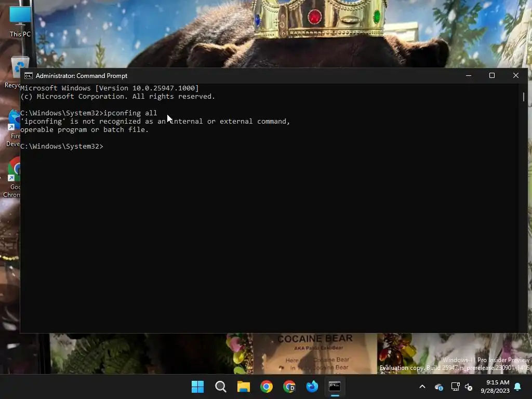Select the Firefox Developer desktop shortcut
The height and width of the screenshot is (399, 532).
point(13,128)
